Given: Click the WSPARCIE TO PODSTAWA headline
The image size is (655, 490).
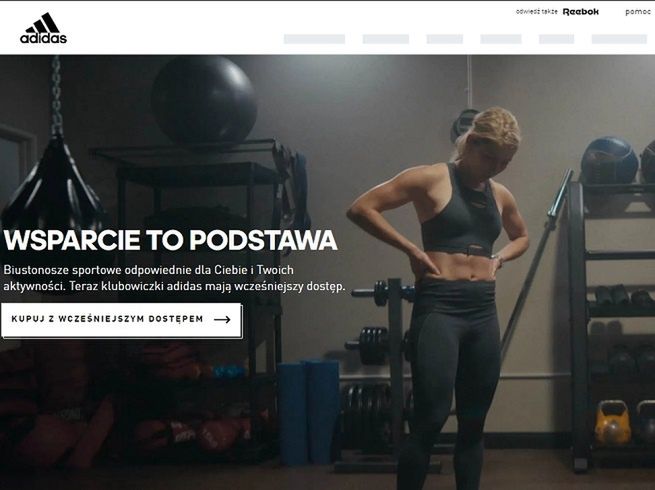Looking at the screenshot, I should [x=170, y=240].
